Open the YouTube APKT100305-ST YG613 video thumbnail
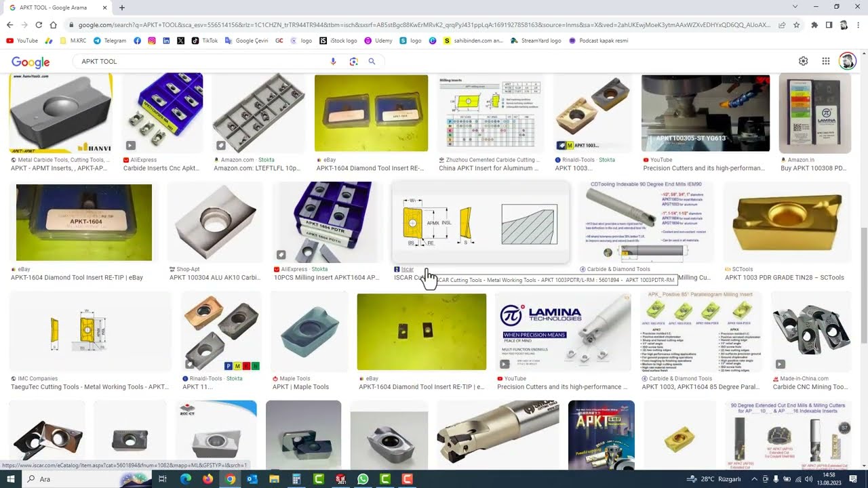868x488 pixels. tap(705, 113)
